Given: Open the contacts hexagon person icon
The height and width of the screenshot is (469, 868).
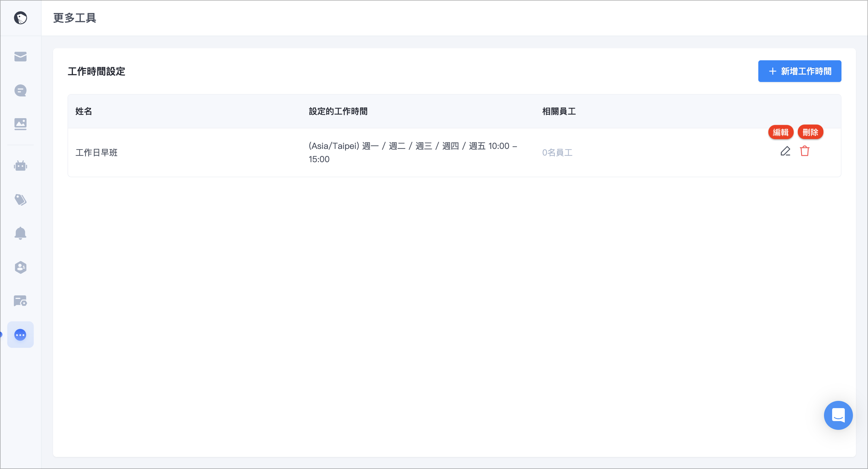Looking at the screenshot, I should click(20, 267).
